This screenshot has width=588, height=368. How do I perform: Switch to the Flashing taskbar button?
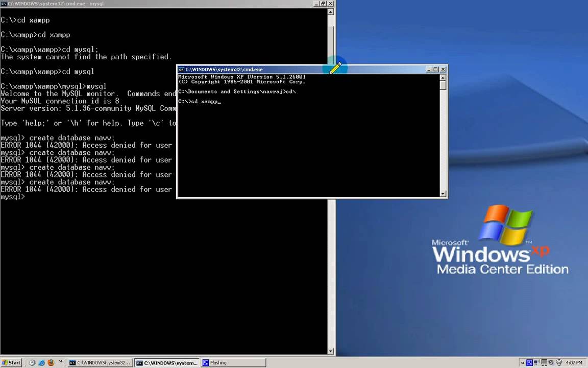pos(234,363)
